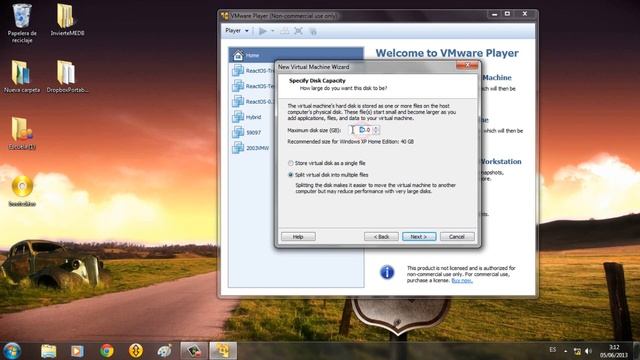Show hidden system tray icons
Image resolution: width=640 pixels, height=360 pixels.
point(566,351)
